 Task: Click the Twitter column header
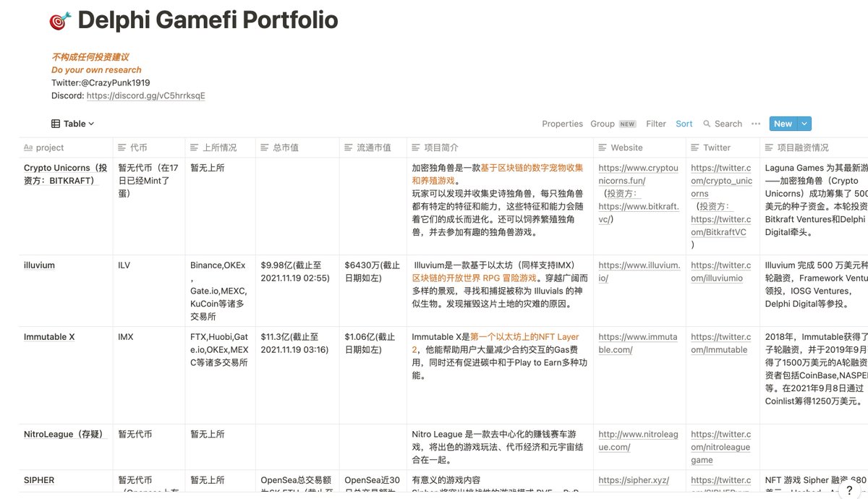(x=723, y=148)
